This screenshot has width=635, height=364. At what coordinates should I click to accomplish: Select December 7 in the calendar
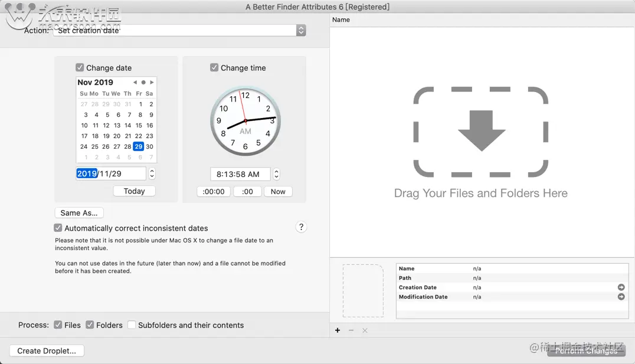pos(151,157)
